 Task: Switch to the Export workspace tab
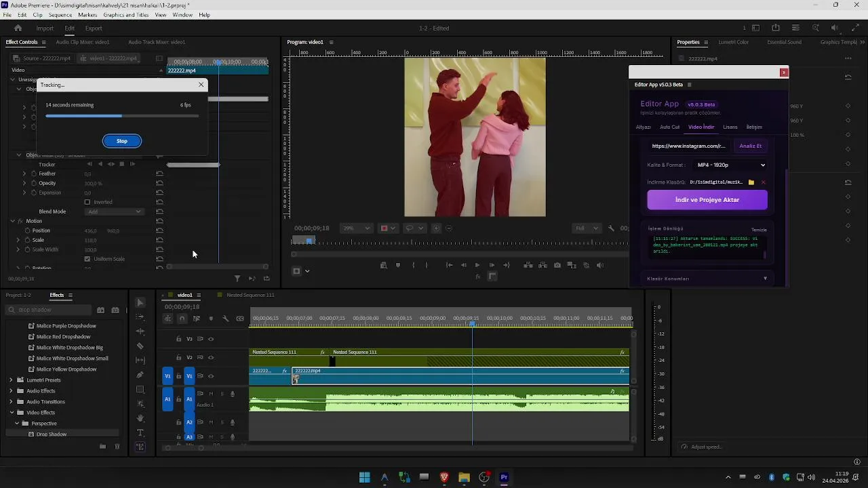click(94, 28)
